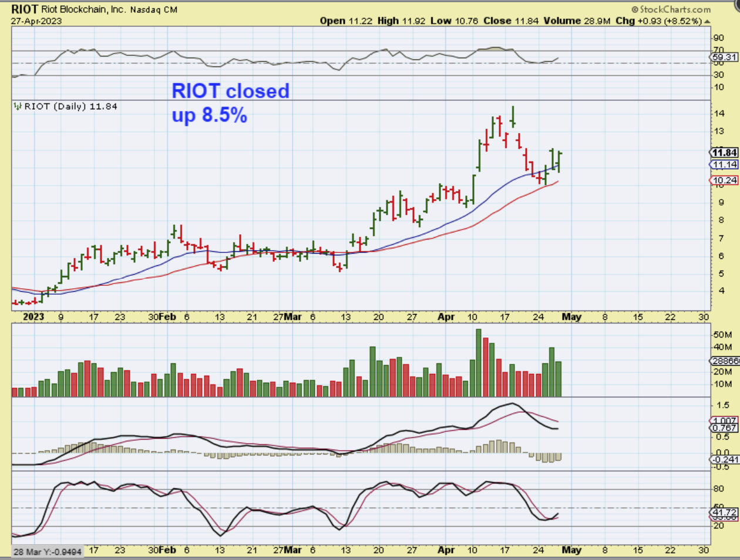Image resolution: width=740 pixels, height=560 pixels.
Task: Click the 90 level on the RSI scale
Action: (718, 38)
